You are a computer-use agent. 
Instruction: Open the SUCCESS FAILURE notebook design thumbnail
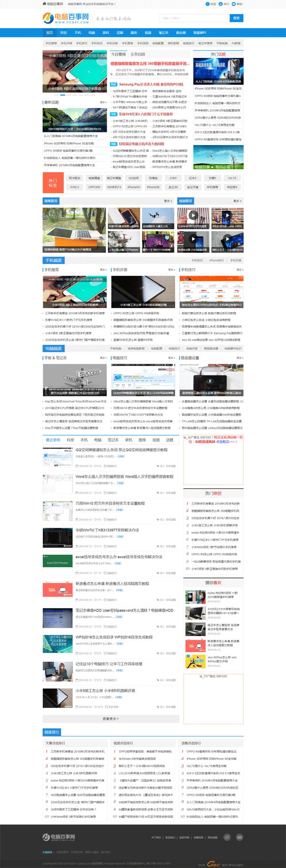pos(75,380)
